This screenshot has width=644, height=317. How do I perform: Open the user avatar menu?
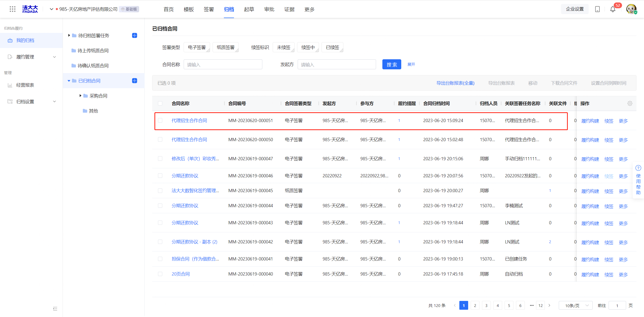pyautogui.click(x=631, y=9)
